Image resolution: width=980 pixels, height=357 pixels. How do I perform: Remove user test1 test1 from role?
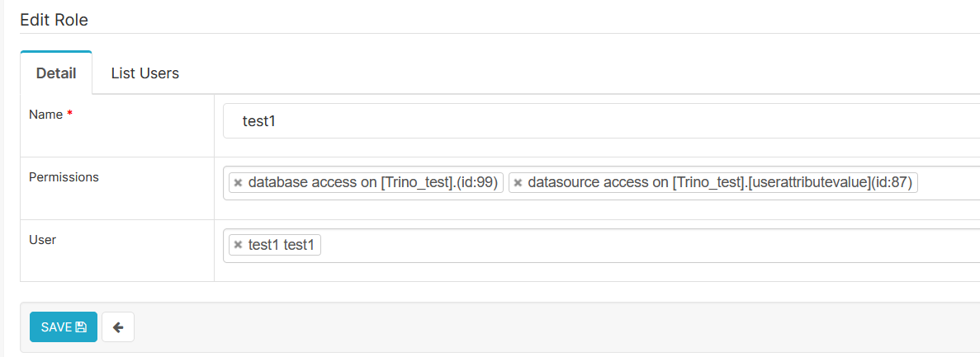tap(238, 245)
